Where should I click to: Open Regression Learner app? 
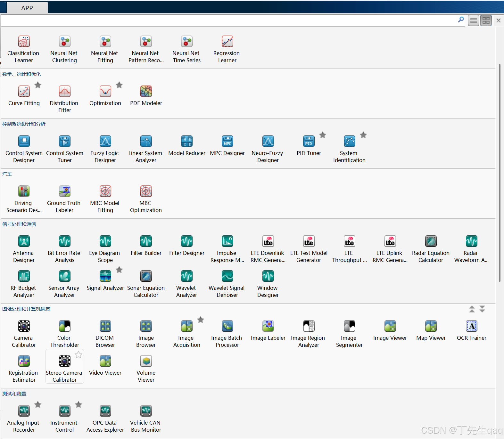click(227, 49)
